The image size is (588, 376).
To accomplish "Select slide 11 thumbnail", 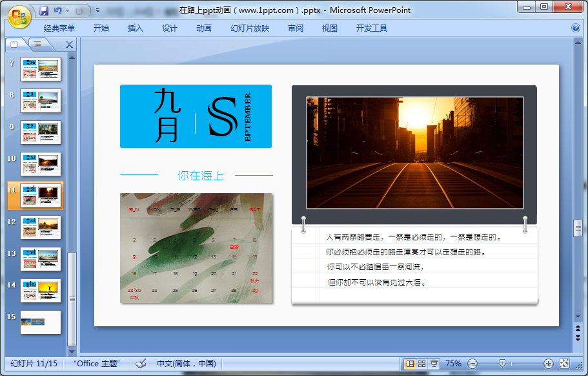I will point(41,196).
